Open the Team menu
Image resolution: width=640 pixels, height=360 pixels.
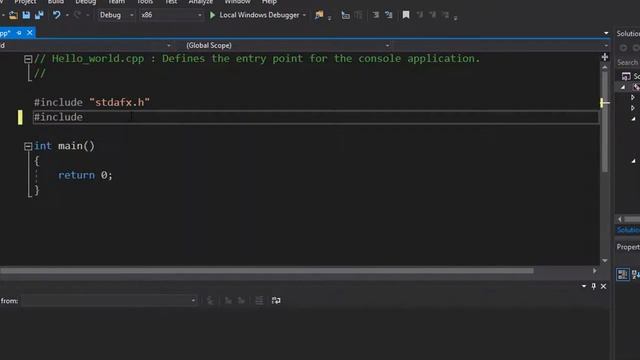click(x=116, y=2)
